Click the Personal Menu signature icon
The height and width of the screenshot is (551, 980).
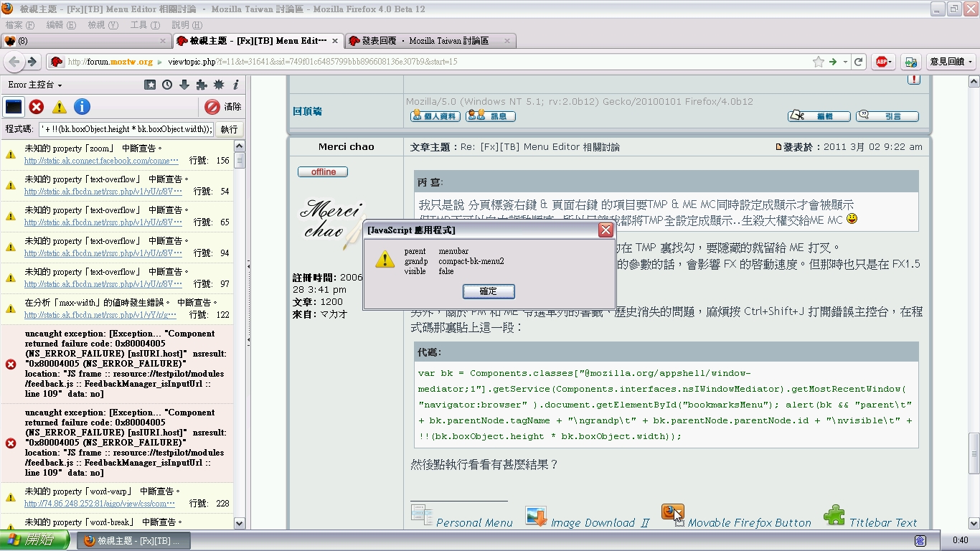tap(422, 514)
